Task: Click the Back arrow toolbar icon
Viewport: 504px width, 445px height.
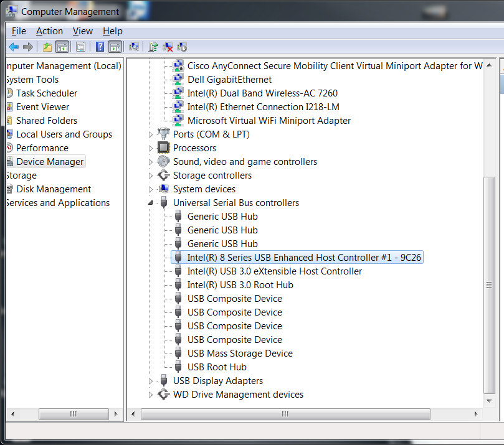Action: 14,47
